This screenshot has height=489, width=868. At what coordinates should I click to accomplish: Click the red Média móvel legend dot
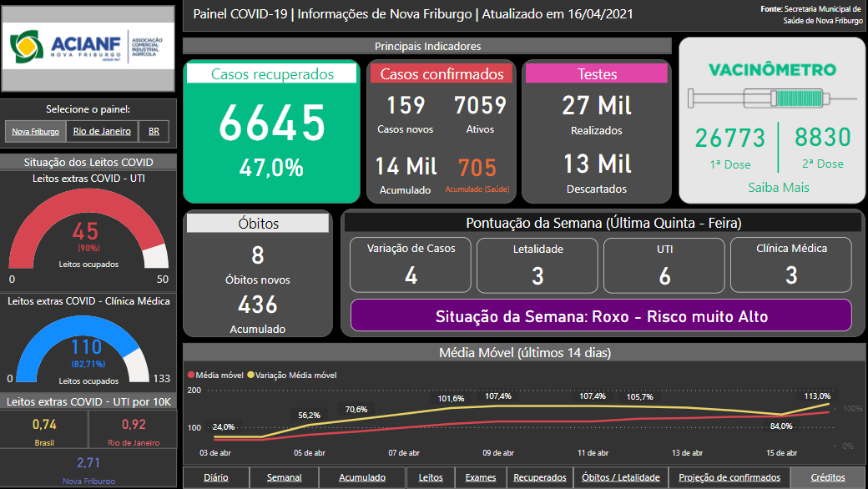coord(191,376)
